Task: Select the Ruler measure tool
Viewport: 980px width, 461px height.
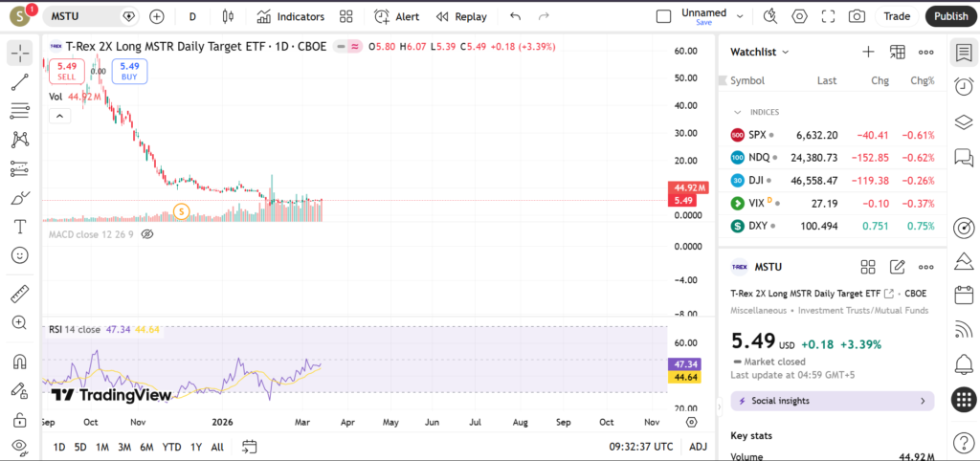Action: point(19,294)
